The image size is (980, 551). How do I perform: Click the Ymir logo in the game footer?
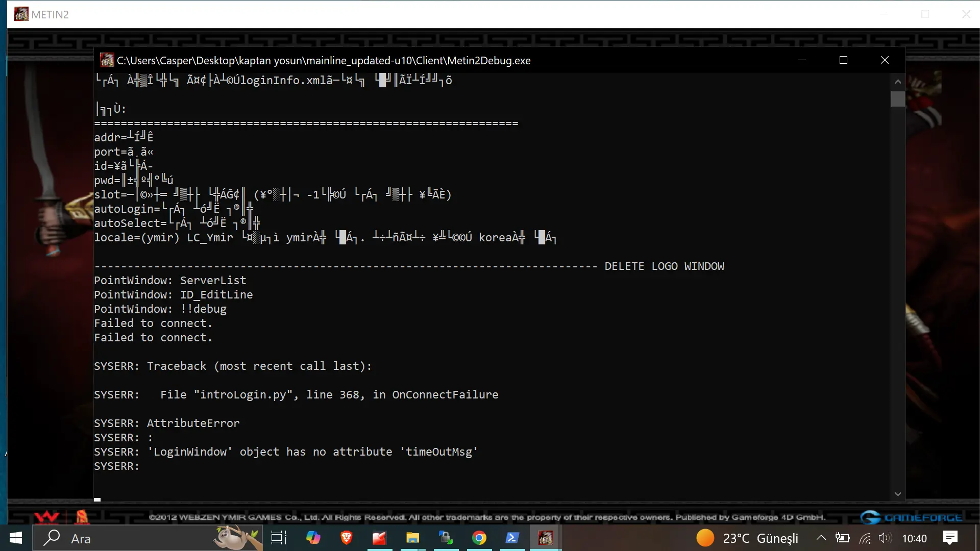coord(82,517)
